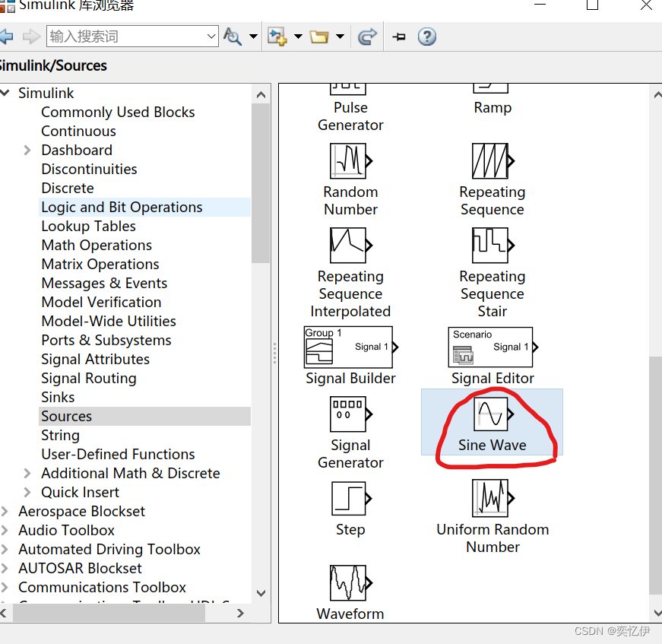This screenshot has height=644, width=662.
Task: Open the search options dropdown arrow
Action: pos(253,36)
